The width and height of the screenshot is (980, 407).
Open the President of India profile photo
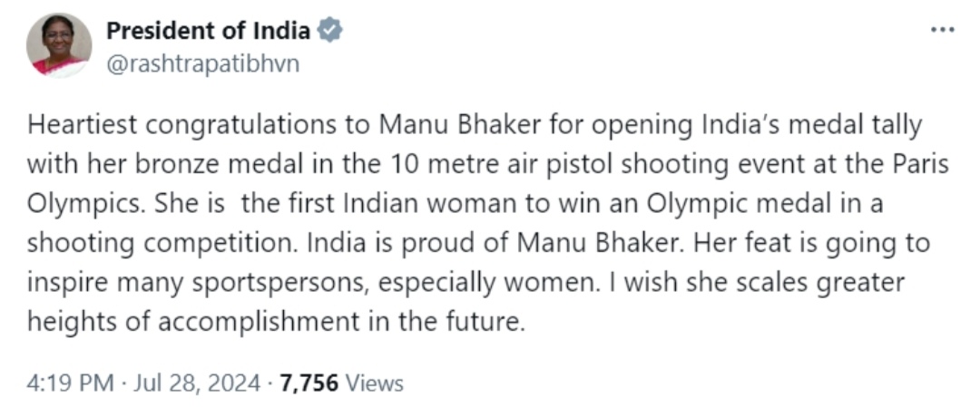point(59,45)
